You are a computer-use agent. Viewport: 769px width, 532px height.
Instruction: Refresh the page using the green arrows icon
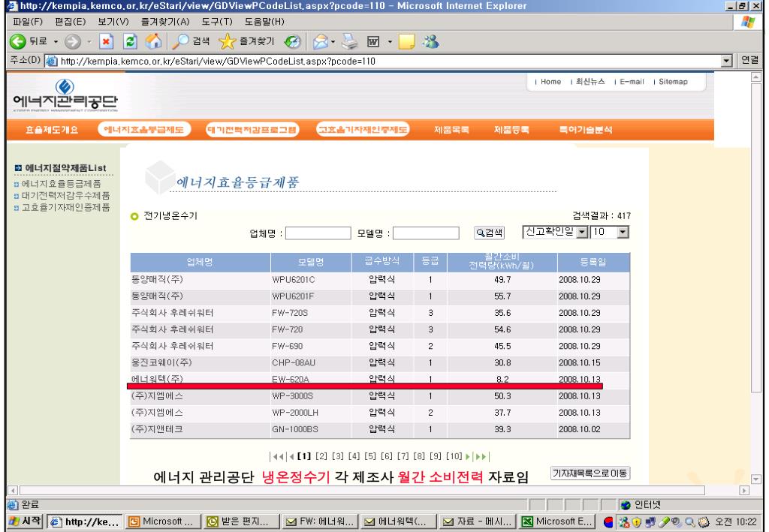click(130, 41)
